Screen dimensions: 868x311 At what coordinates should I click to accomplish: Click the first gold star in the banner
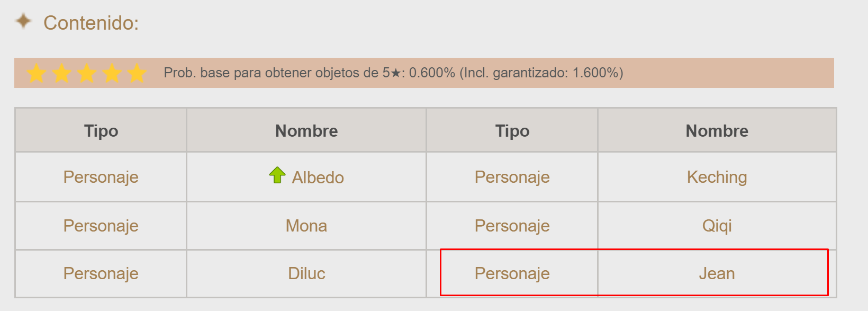point(37,73)
